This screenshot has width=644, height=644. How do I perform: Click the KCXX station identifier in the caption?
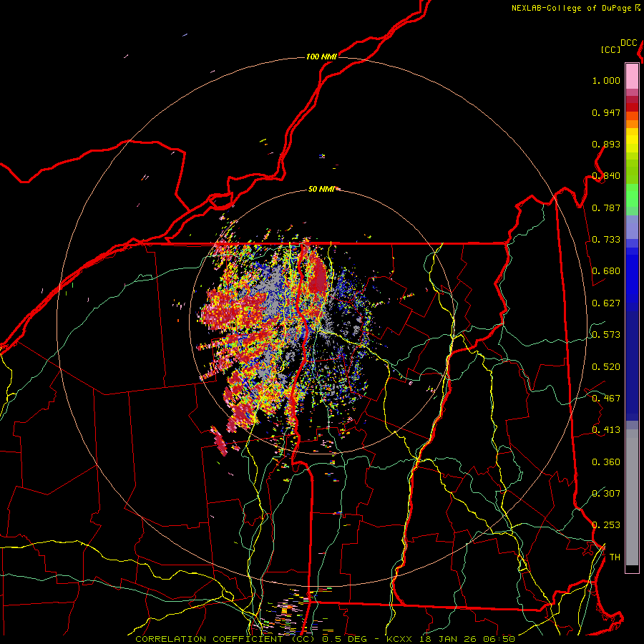[399, 639]
